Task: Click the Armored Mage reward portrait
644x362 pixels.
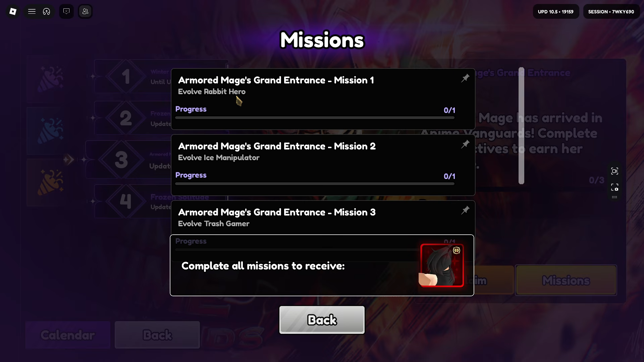Action: [x=442, y=265]
